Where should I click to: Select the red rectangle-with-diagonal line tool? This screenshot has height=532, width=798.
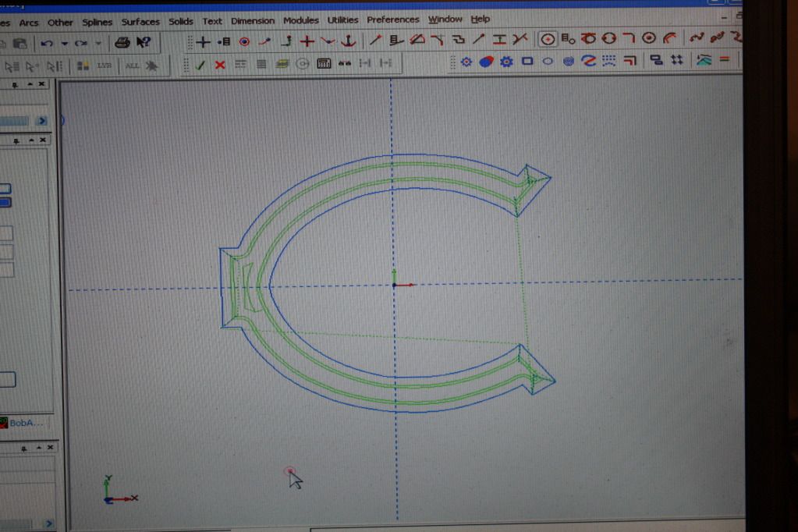(x=417, y=39)
